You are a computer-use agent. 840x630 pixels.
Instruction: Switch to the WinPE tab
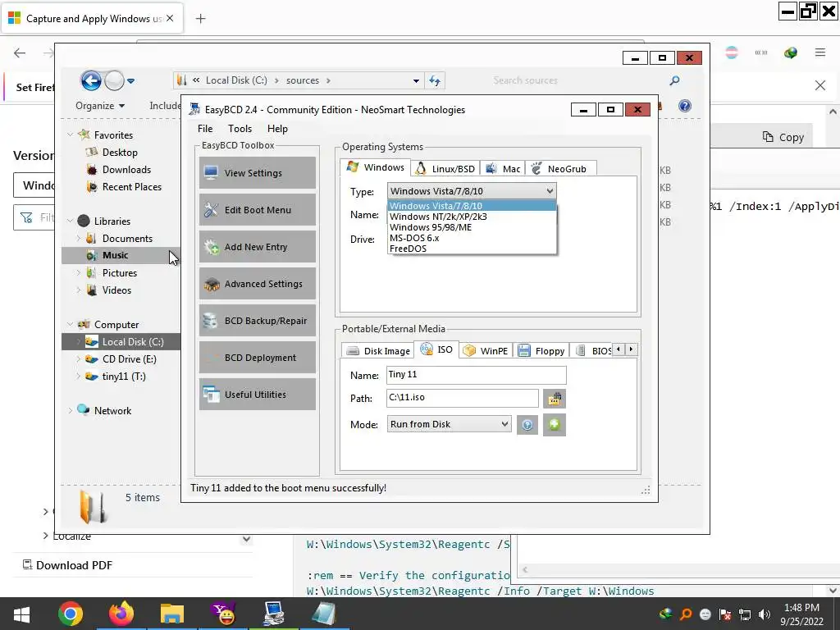tap(486, 351)
